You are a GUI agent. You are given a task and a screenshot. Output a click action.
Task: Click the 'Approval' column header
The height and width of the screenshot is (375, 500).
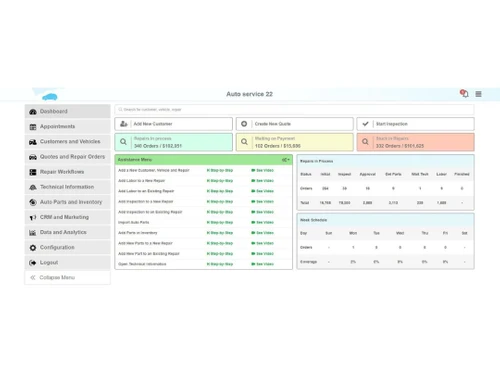pyautogui.click(x=367, y=174)
